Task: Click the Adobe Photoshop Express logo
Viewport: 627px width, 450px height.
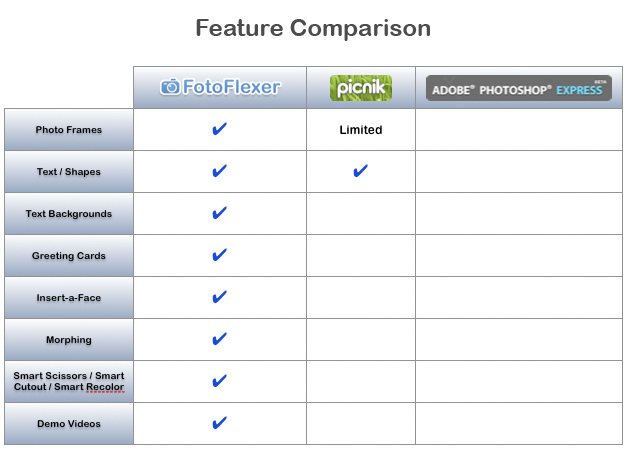Action: coord(518,88)
